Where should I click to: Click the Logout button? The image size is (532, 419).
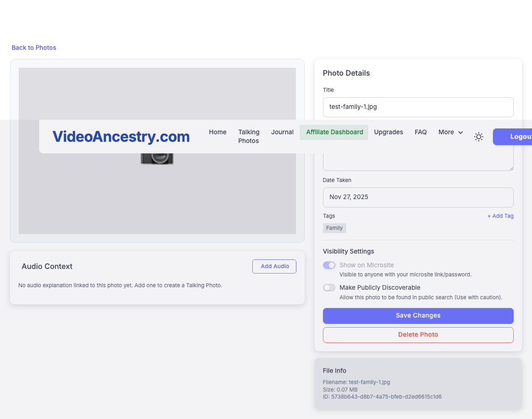(515, 137)
